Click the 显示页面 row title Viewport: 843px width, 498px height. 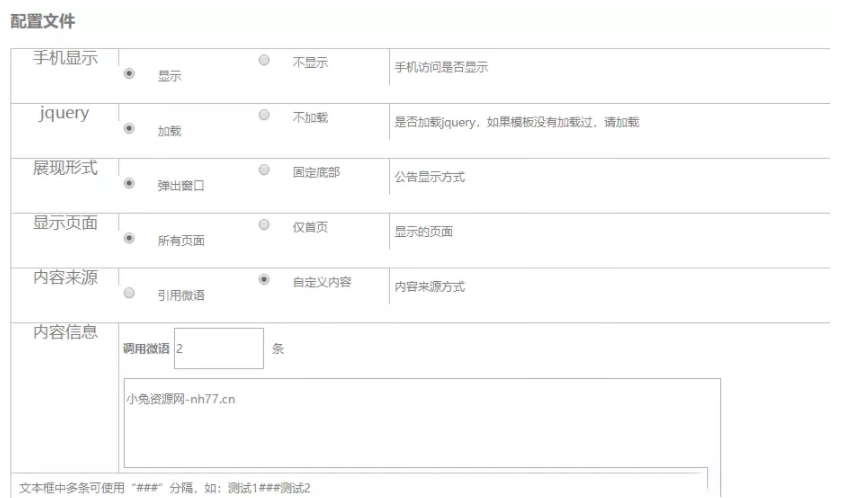[x=65, y=223]
